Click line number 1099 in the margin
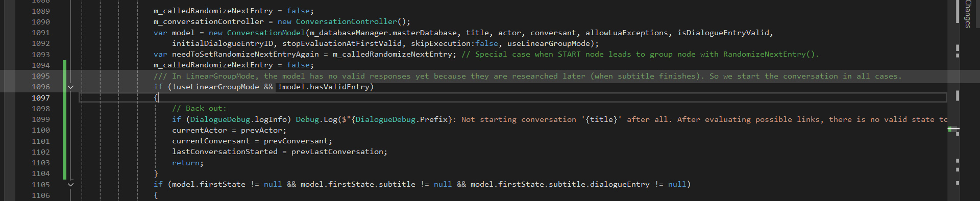 coord(41,119)
